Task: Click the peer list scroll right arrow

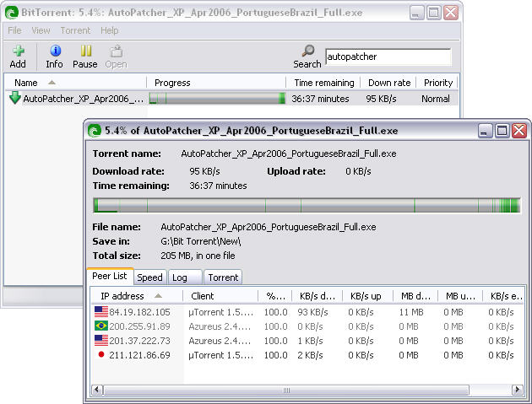Action: (x=517, y=390)
